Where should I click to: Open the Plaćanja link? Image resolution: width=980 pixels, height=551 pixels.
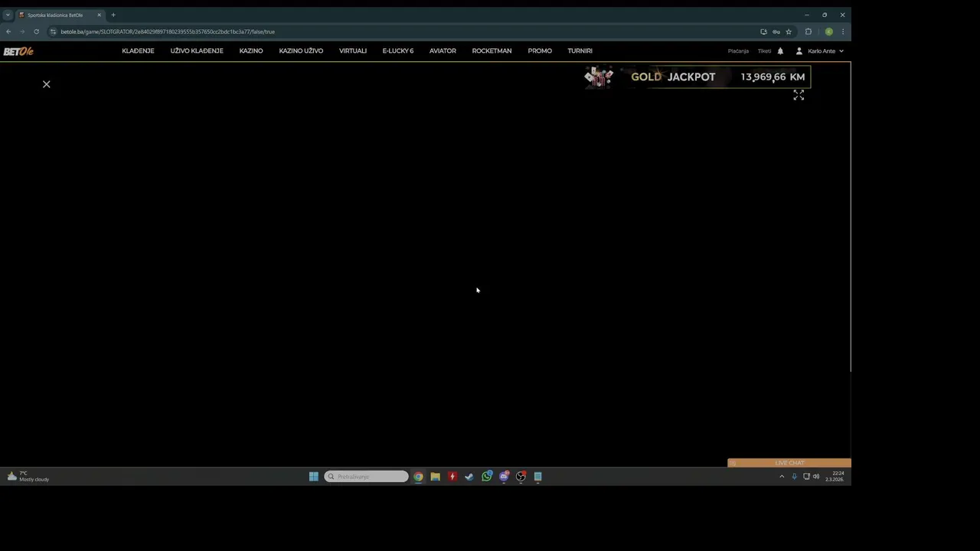point(738,51)
